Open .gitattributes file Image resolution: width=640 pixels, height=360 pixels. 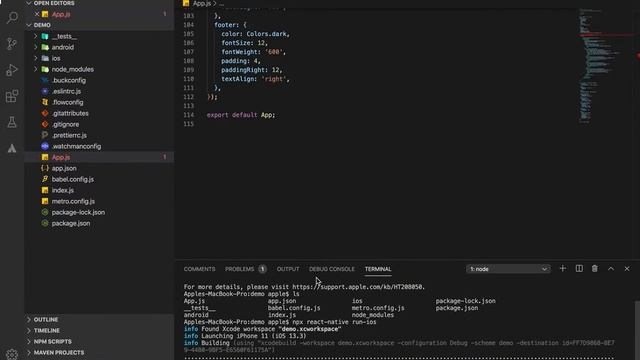coord(99,113)
